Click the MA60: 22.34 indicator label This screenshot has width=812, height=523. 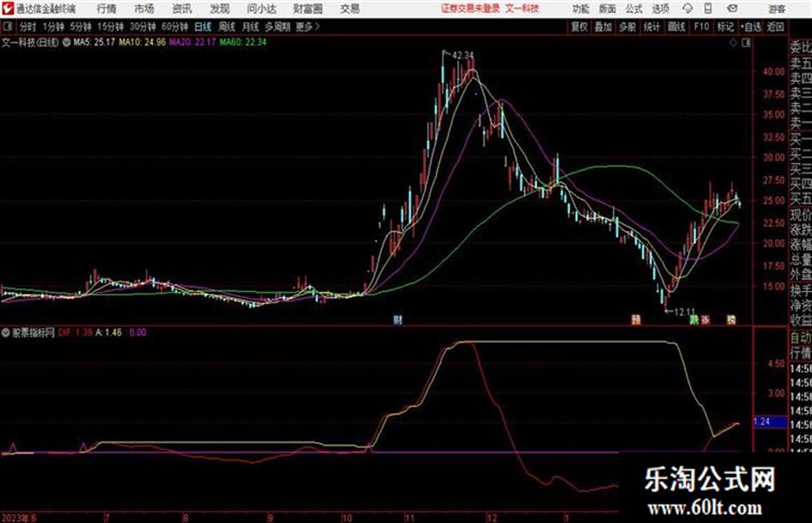click(x=243, y=42)
